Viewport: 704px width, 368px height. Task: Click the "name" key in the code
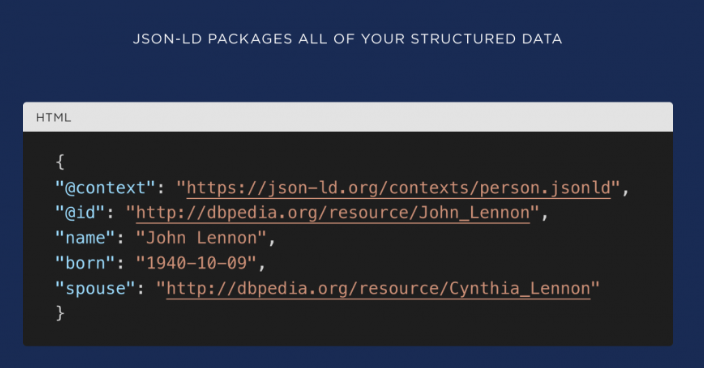pos(85,238)
